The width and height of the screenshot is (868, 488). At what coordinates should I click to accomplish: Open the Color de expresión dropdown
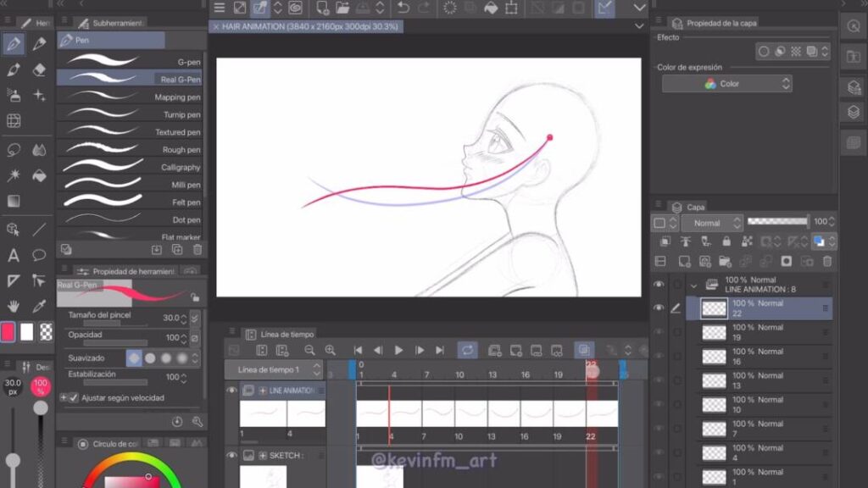point(726,84)
